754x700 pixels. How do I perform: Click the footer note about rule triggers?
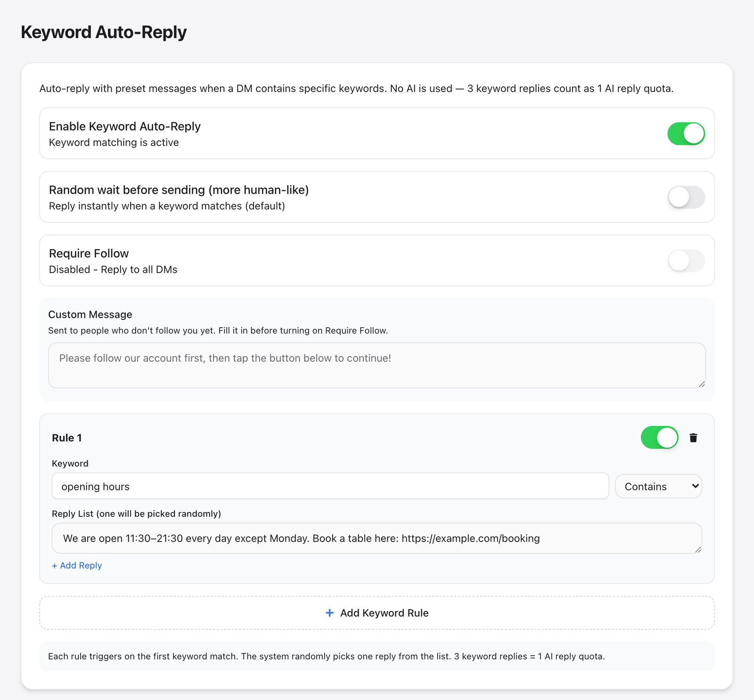[327, 656]
